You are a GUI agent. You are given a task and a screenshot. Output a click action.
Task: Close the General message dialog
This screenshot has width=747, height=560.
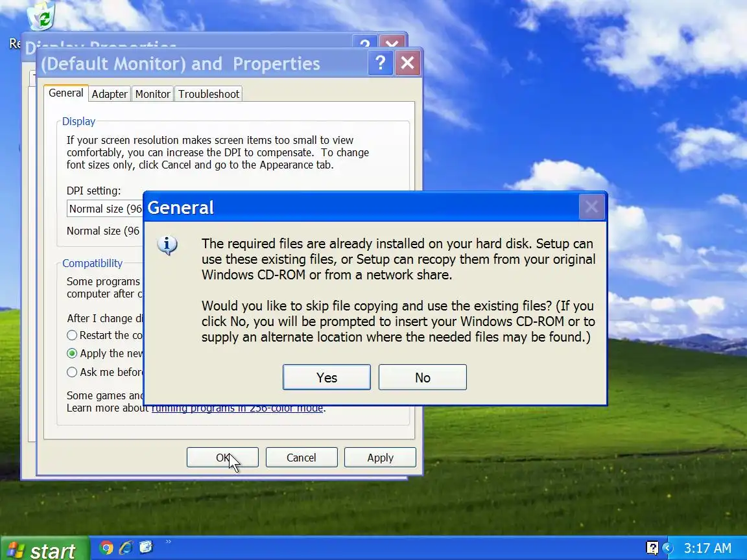[591, 207]
